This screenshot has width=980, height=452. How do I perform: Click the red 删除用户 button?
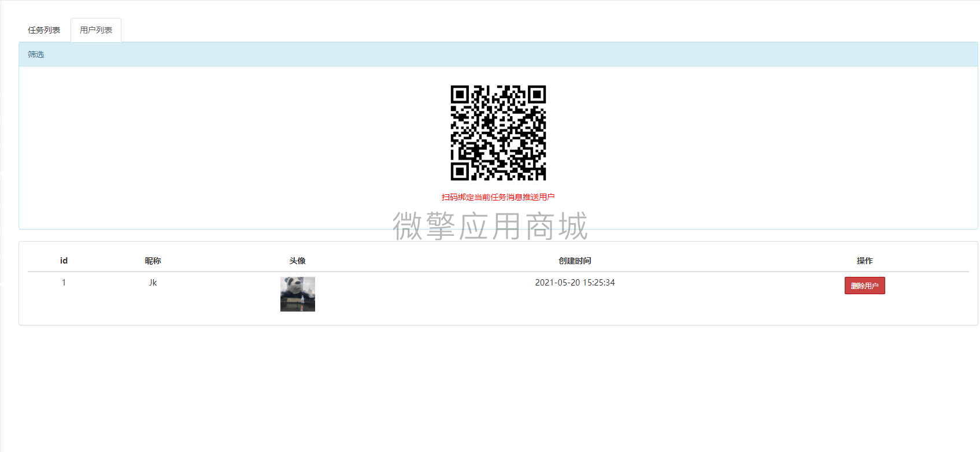[864, 286]
